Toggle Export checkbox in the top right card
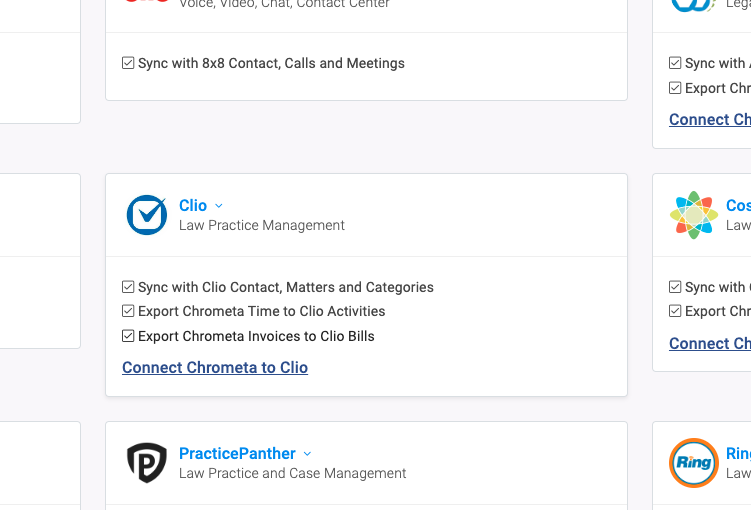Image resolution: width=751 pixels, height=510 pixels. (x=675, y=88)
